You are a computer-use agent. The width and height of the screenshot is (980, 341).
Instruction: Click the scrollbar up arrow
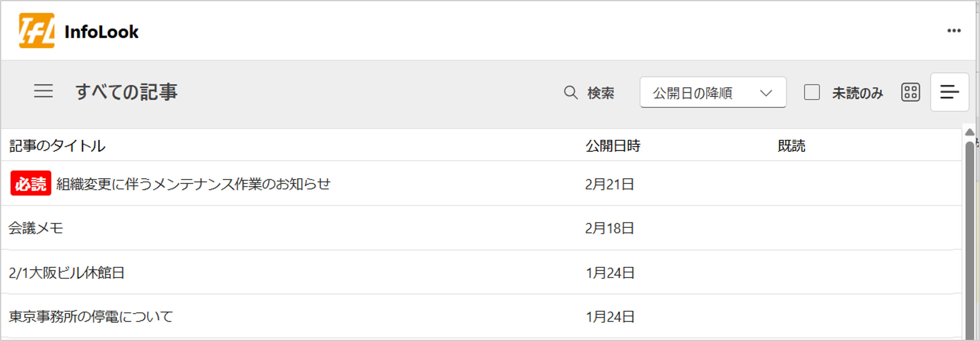point(970,132)
